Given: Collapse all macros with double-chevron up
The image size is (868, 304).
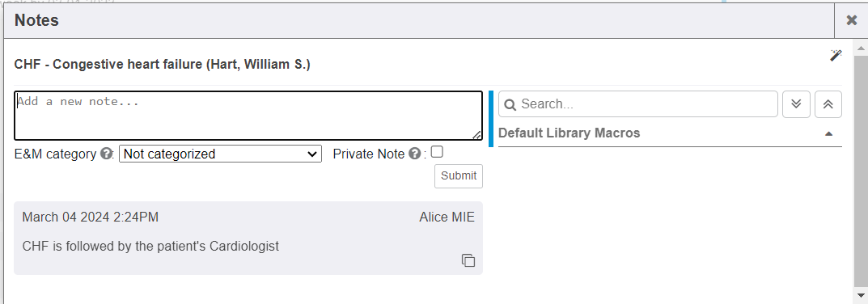Looking at the screenshot, I should coord(828,104).
